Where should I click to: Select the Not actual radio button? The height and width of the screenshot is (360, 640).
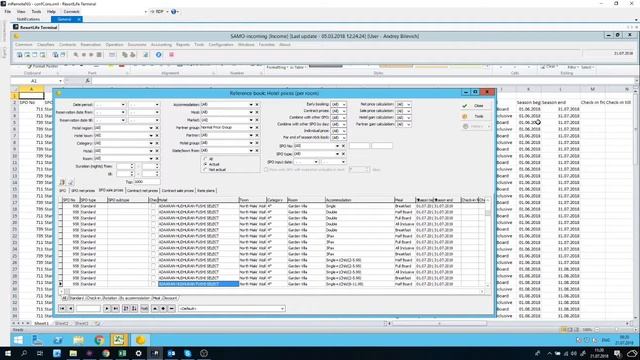(x=206, y=169)
